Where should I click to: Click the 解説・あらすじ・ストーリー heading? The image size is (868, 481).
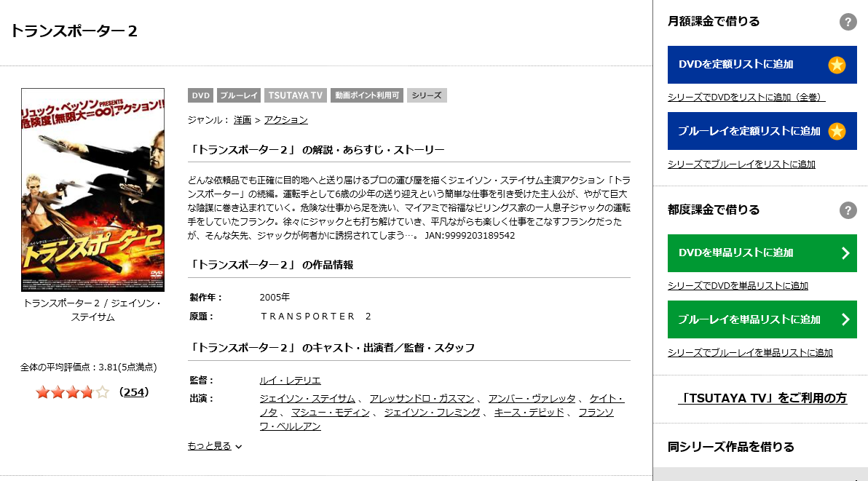coord(316,150)
